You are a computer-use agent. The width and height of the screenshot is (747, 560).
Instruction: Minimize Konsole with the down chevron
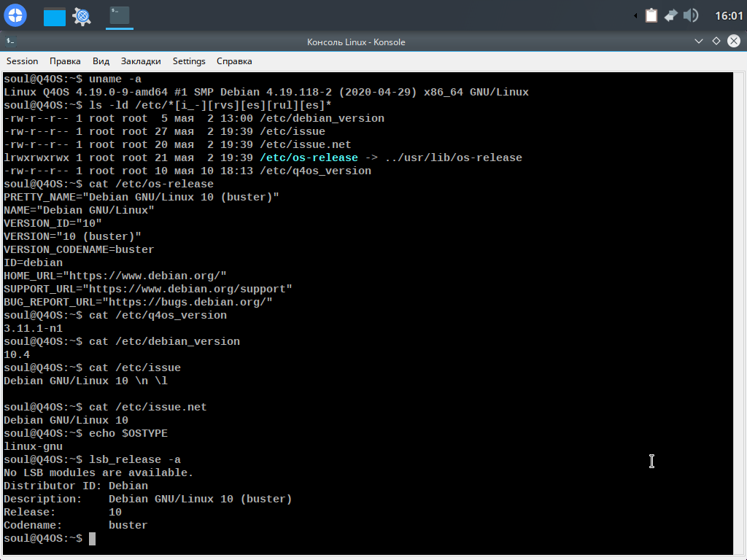coord(699,42)
